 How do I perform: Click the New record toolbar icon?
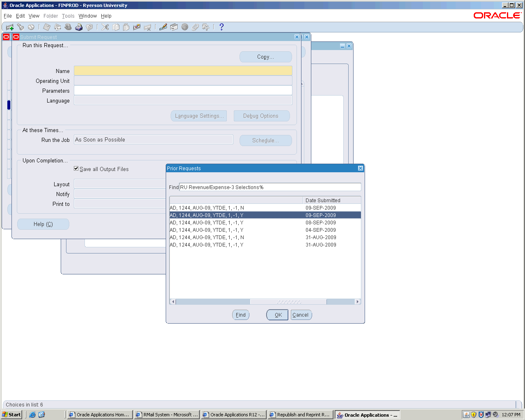10,27
